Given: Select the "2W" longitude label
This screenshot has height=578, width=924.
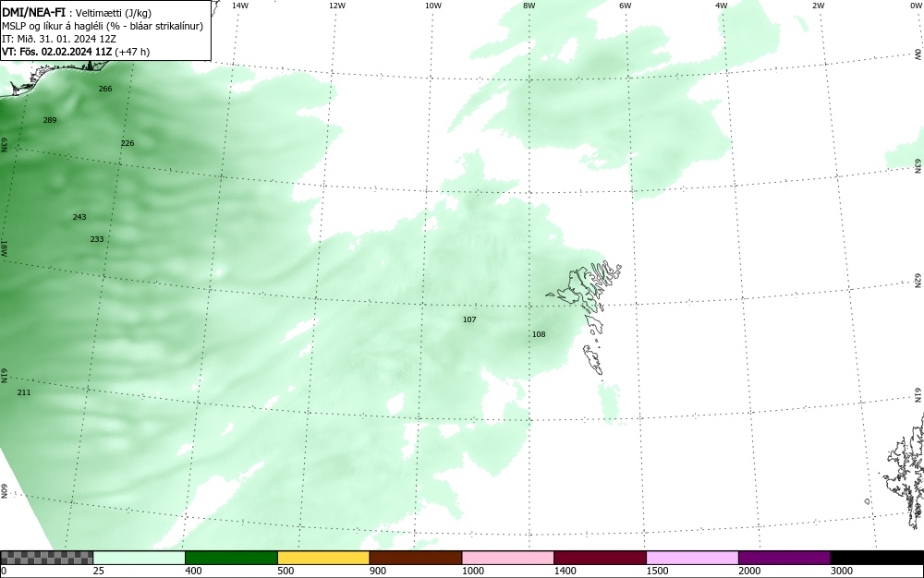Looking at the screenshot, I should click(x=818, y=6).
